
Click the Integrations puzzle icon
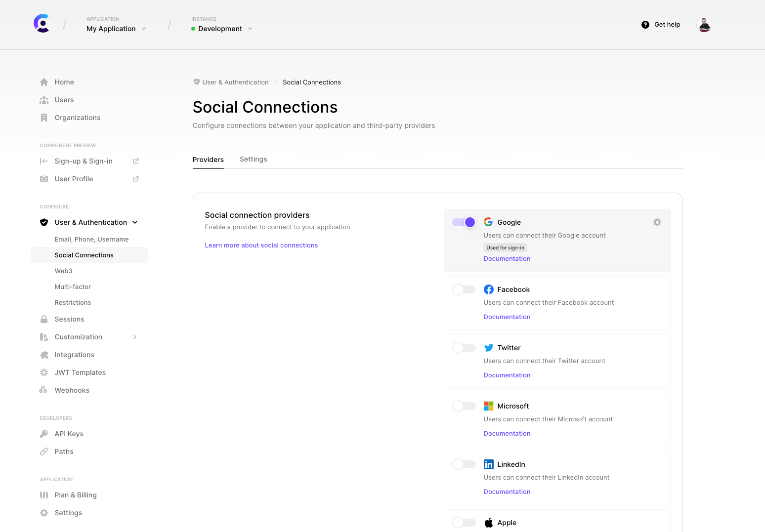(x=44, y=355)
